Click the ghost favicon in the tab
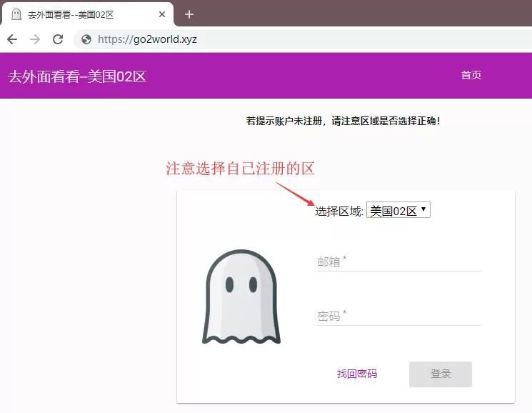Screen dimensions: 532x413 tap(16, 14)
